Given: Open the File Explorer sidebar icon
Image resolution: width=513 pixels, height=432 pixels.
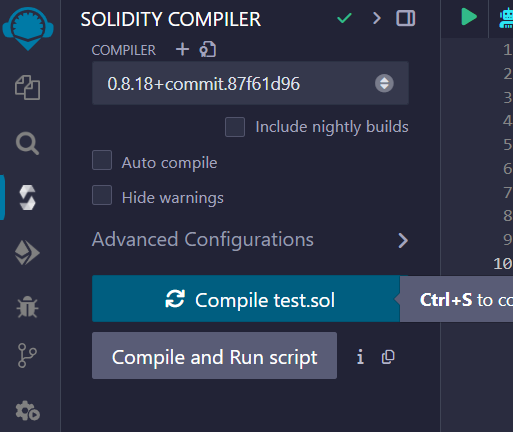Looking at the screenshot, I should click(x=28, y=88).
